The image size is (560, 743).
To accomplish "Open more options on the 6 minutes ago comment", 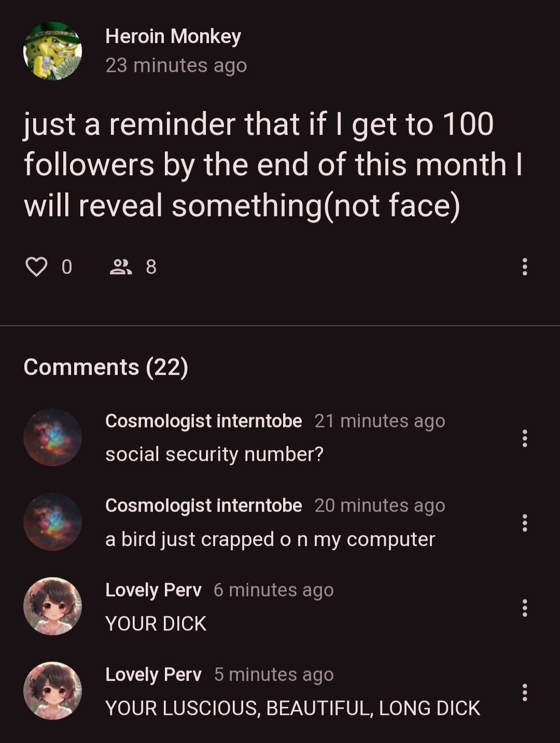I will pyautogui.click(x=525, y=607).
